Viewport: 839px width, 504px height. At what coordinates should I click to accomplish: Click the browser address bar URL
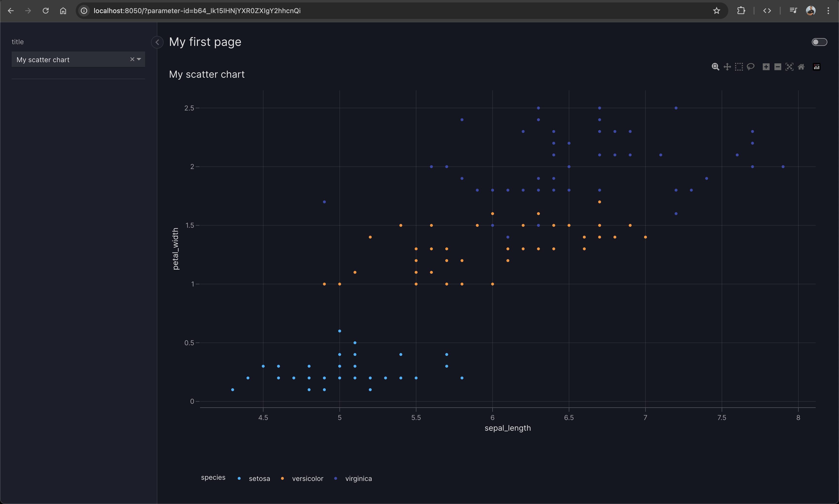[x=197, y=11]
